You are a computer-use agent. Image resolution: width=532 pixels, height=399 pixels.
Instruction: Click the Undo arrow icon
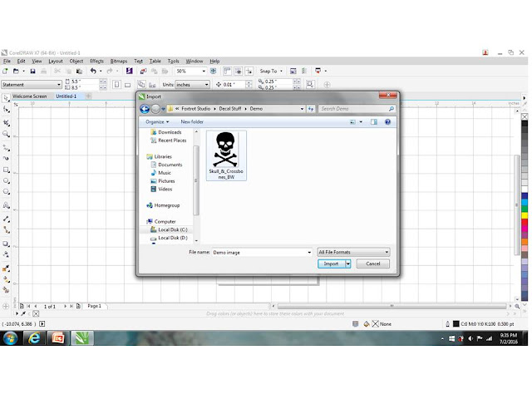pos(93,71)
